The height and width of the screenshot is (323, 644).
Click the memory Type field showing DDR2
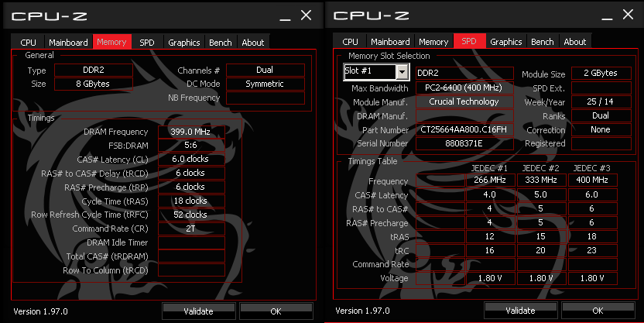93,70
